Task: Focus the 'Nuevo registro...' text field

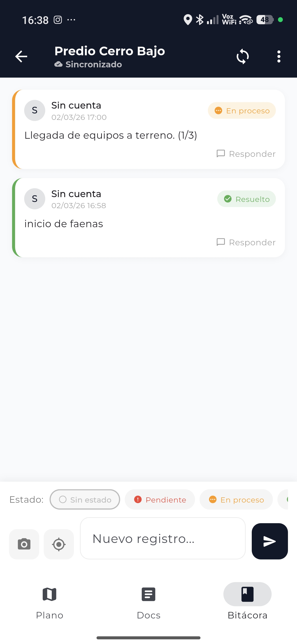Action: click(163, 539)
